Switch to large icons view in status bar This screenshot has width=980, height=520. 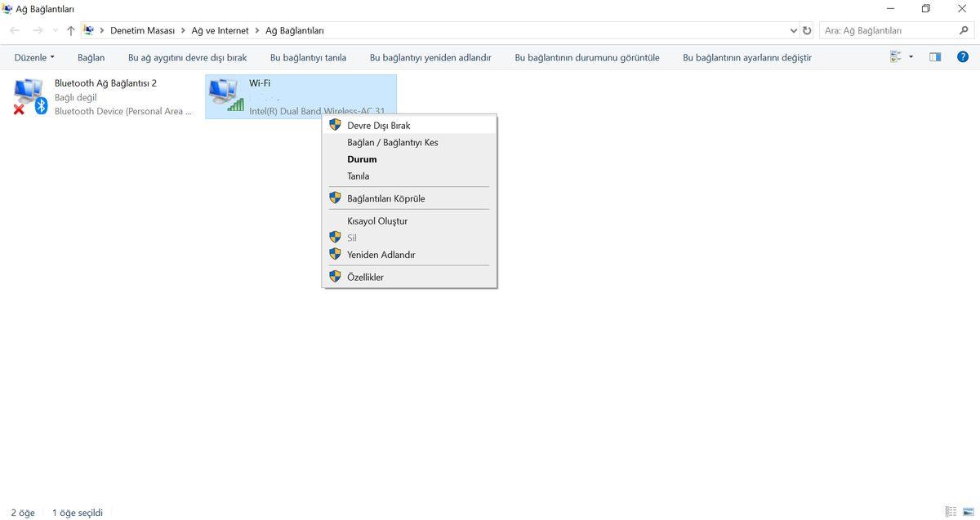[967, 512]
